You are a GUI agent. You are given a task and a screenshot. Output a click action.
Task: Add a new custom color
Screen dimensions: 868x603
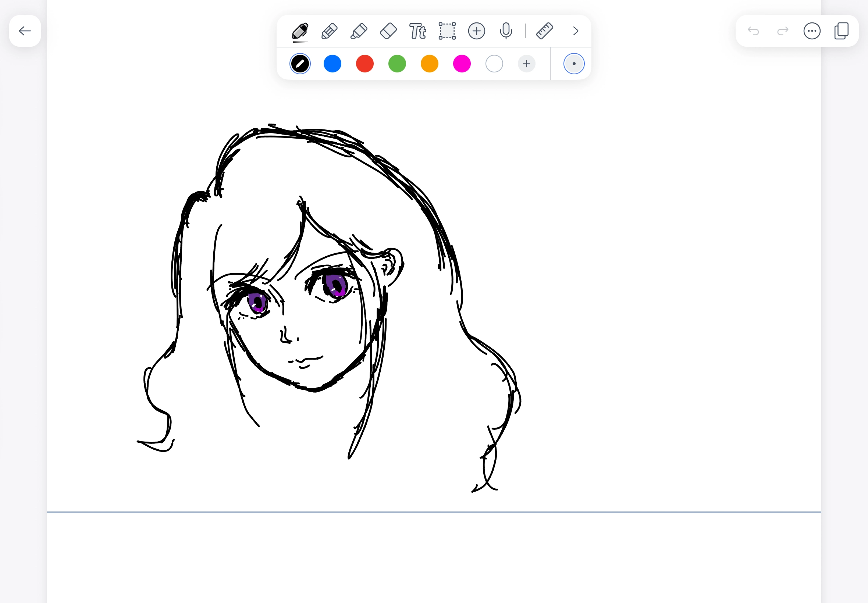click(526, 64)
